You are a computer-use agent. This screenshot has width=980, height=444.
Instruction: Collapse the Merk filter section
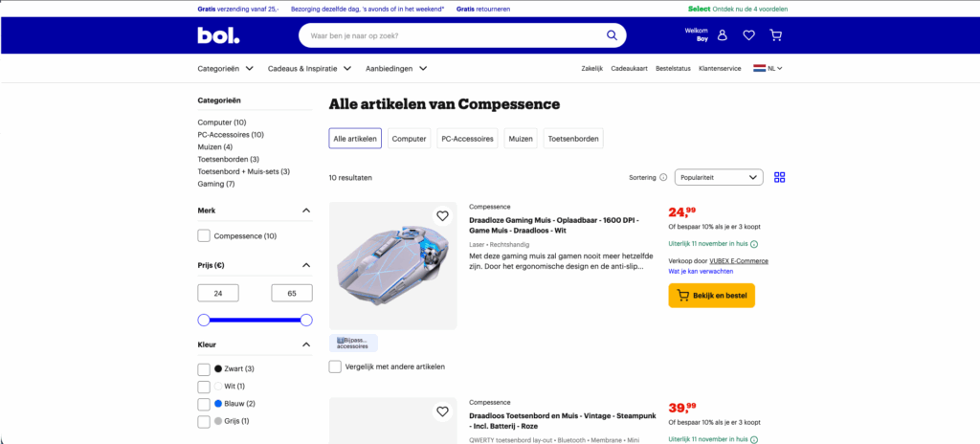[x=306, y=211]
